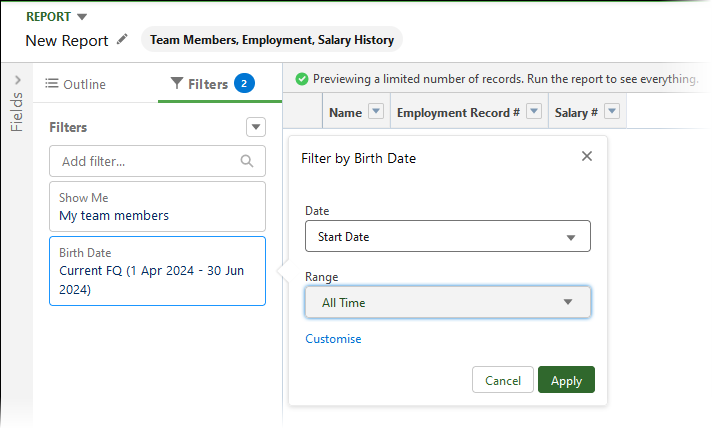Expand the Fields side panel chevron
Image resolution: width=712 pixels, height=429 pixels.
pyautogui.click(x=17, y=79)
